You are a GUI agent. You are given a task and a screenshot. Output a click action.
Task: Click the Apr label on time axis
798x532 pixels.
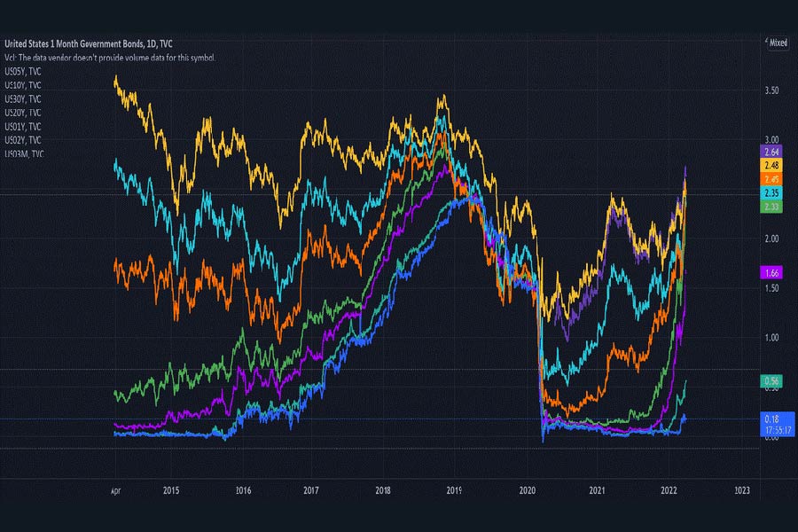[115, 490]
